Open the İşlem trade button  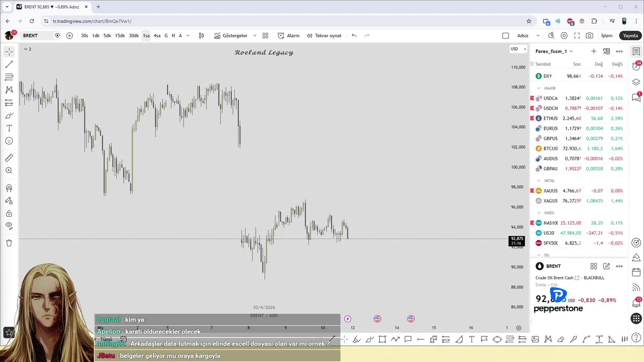pos(607,36)
